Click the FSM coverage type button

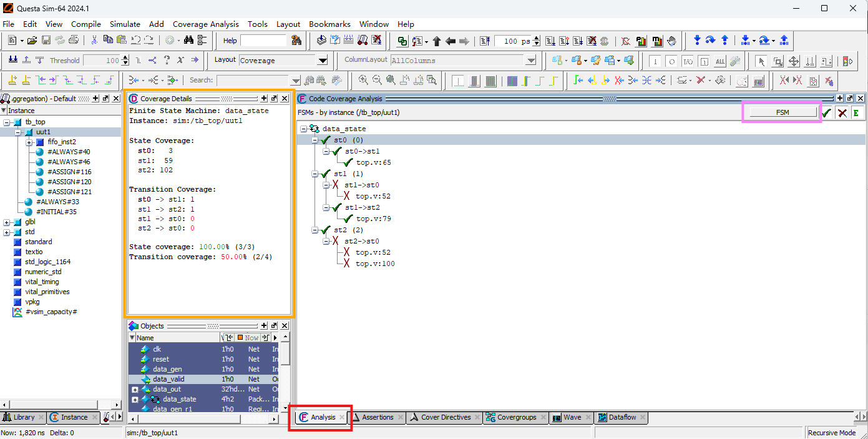783,112
